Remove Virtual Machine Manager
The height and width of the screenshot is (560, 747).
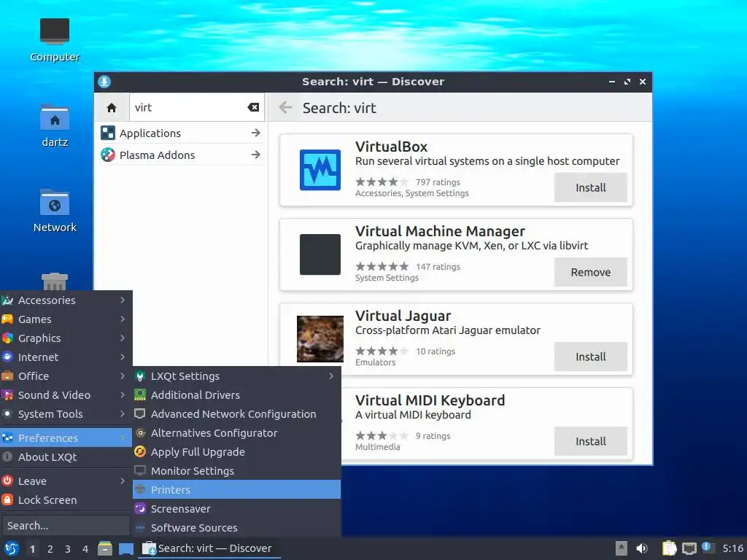591,273
